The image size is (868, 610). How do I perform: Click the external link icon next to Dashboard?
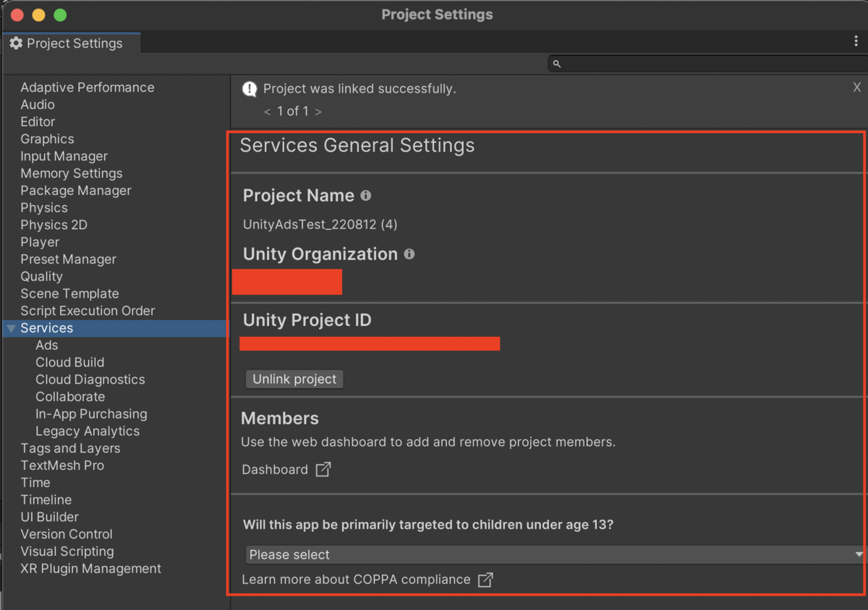pos(323,470)
